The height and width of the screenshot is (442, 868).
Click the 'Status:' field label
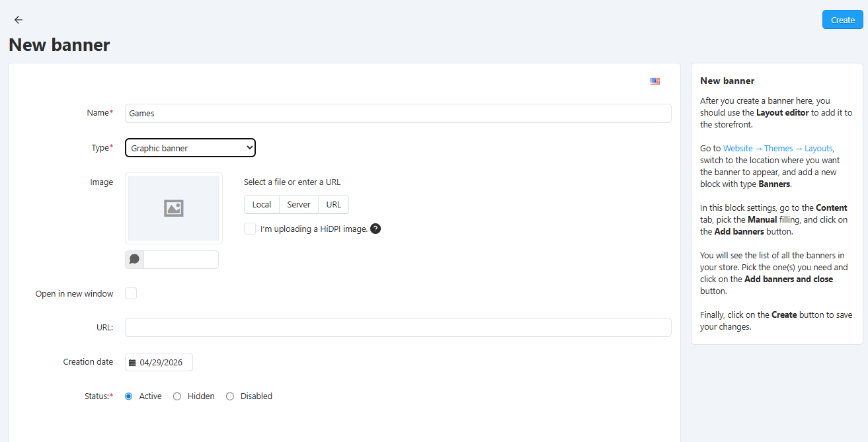[97, 396]
